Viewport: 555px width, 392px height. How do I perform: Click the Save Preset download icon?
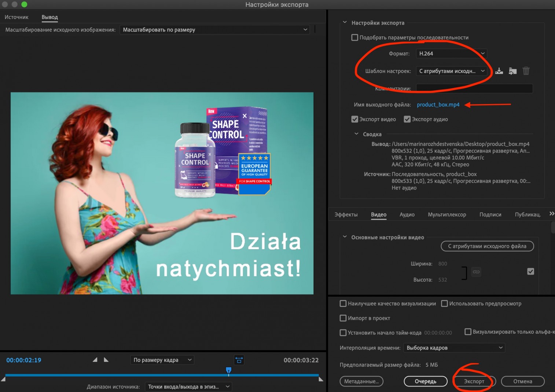tap(499, 71)
